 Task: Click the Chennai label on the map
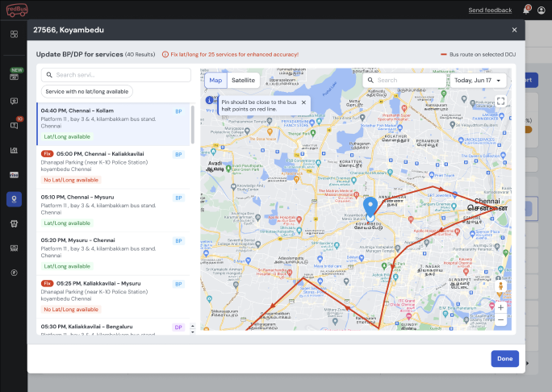[x=487, y=201]
